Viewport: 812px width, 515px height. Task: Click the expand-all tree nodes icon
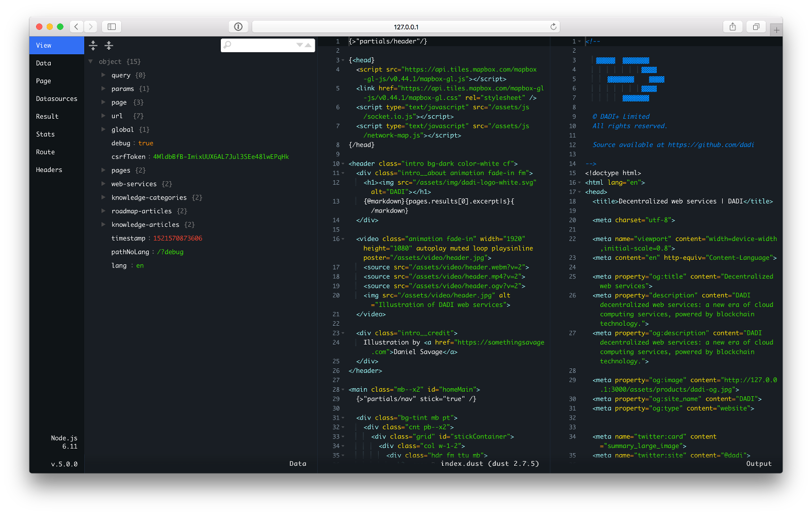(x=93, y=45)
